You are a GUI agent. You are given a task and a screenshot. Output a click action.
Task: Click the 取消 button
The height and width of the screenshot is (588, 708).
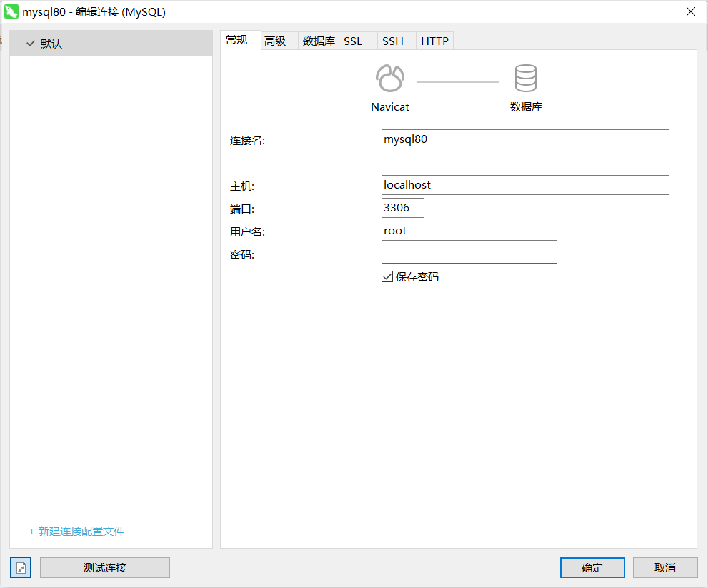[665, 568]
